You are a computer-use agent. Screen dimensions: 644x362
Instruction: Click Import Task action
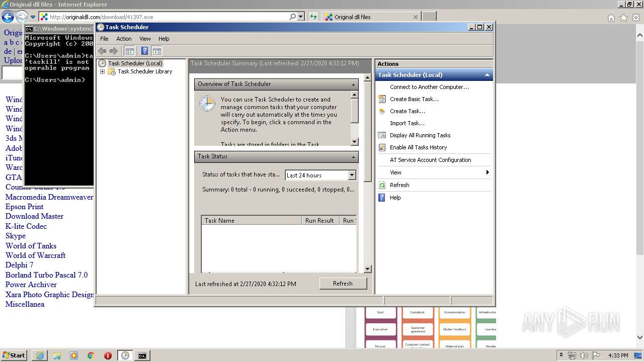point(407,123)
